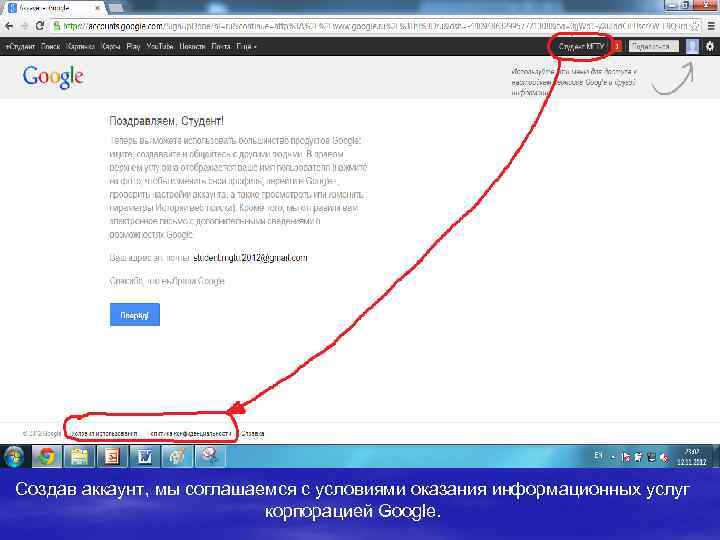Click the gmail.com email address text
Screen dimensions: 720x540
pyautogui.click(x=250, y=258)
